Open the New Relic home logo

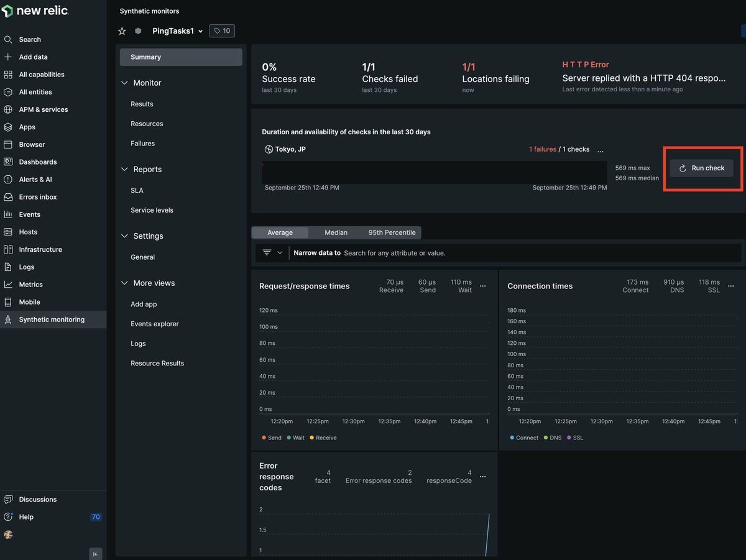pyautogui.click(x=35, y=11)
